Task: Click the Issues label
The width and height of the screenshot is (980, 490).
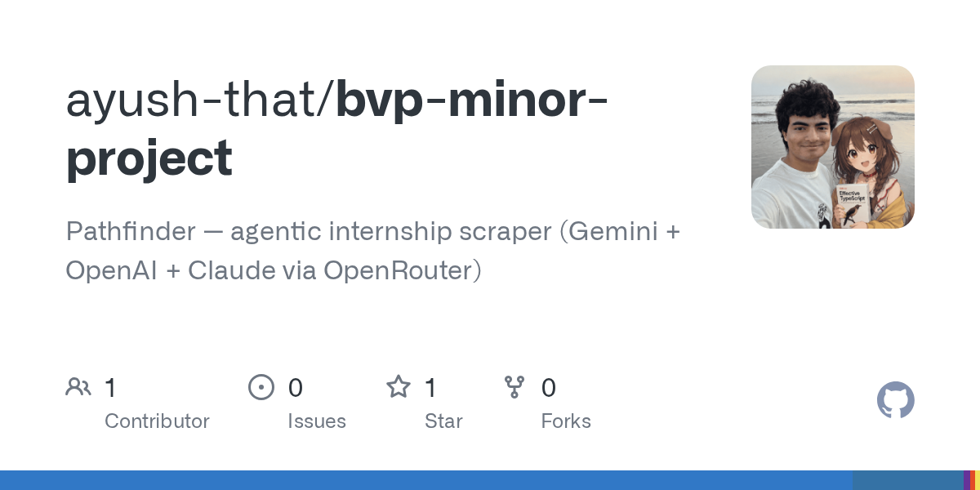Action: pos(317,421)
